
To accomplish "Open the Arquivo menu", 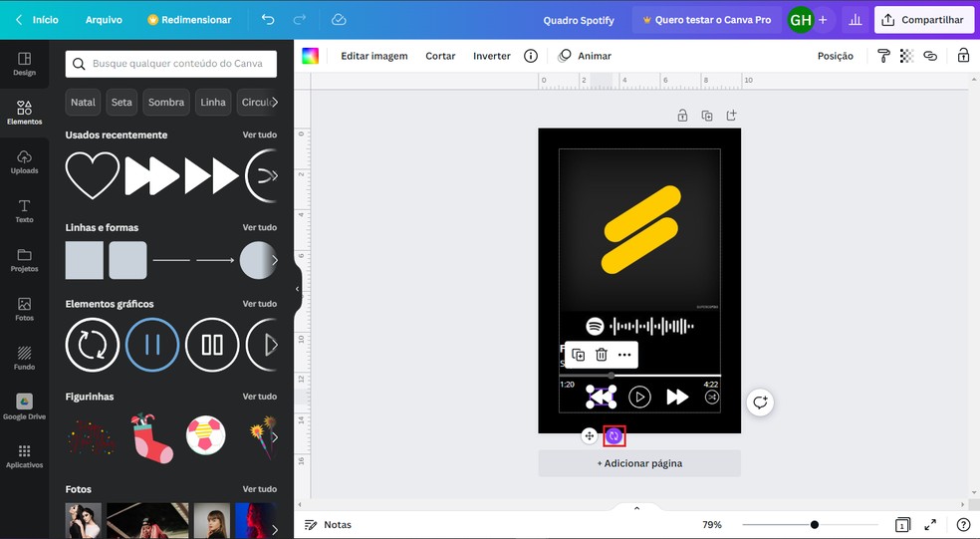I will (x=104, y=19).
